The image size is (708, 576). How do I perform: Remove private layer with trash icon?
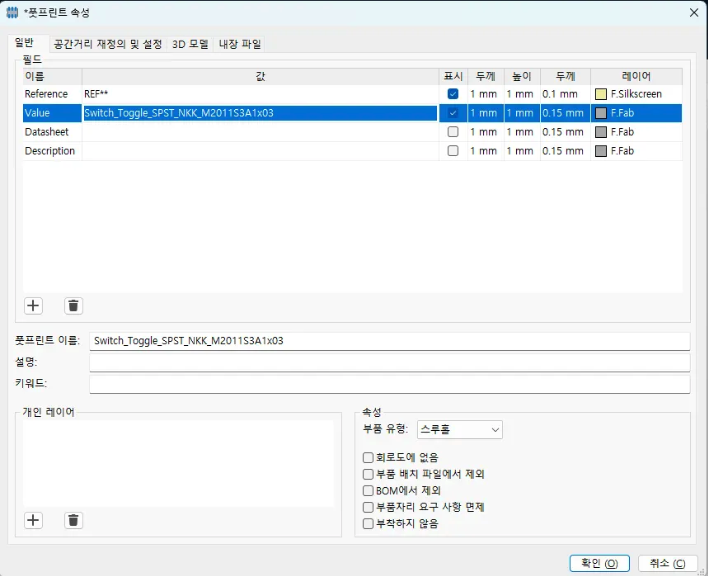coord(74,520)
